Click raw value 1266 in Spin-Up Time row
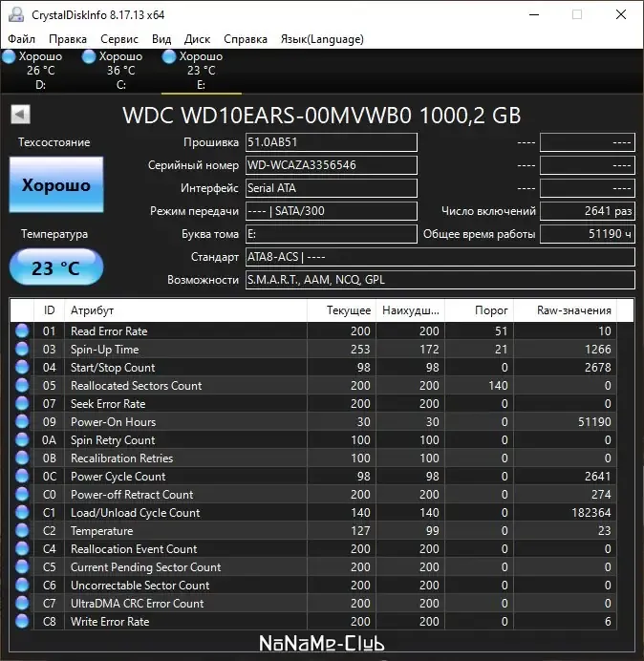Image resolution: width=644 pixels, height=661 pixels. click(598, 350)
